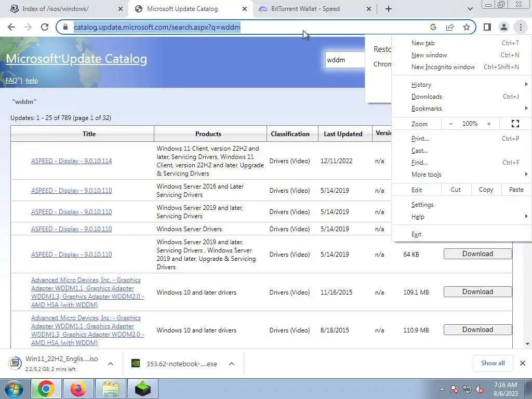Expand the Help submenu

click(x=462, y=217)
